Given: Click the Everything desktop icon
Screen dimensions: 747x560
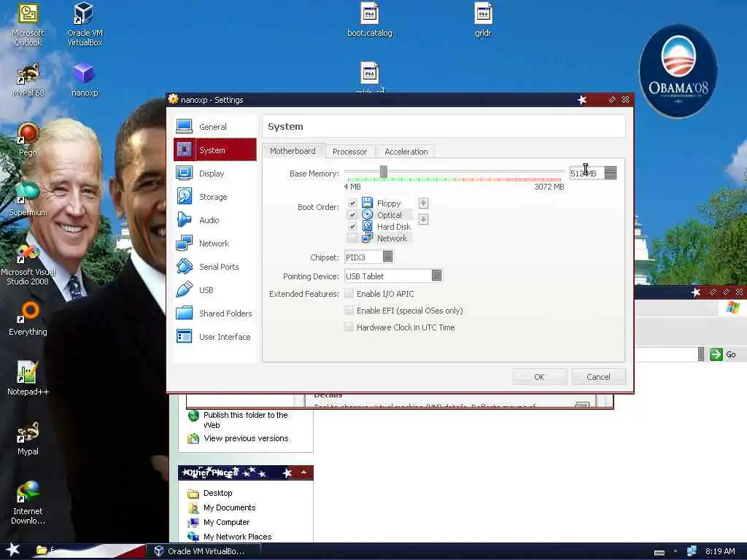Looking at the screenshot, I should (x=28, y=319).
